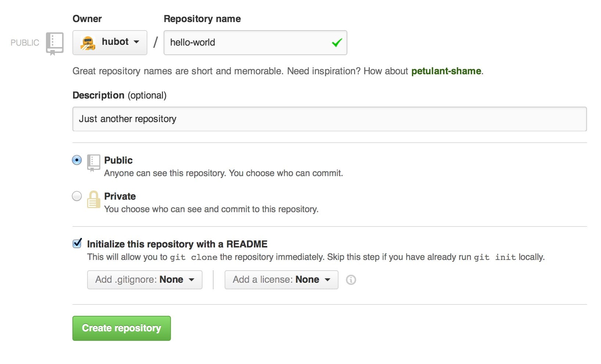Click the book icon next to Public option

pyautogui.click(x=93, y=163)
